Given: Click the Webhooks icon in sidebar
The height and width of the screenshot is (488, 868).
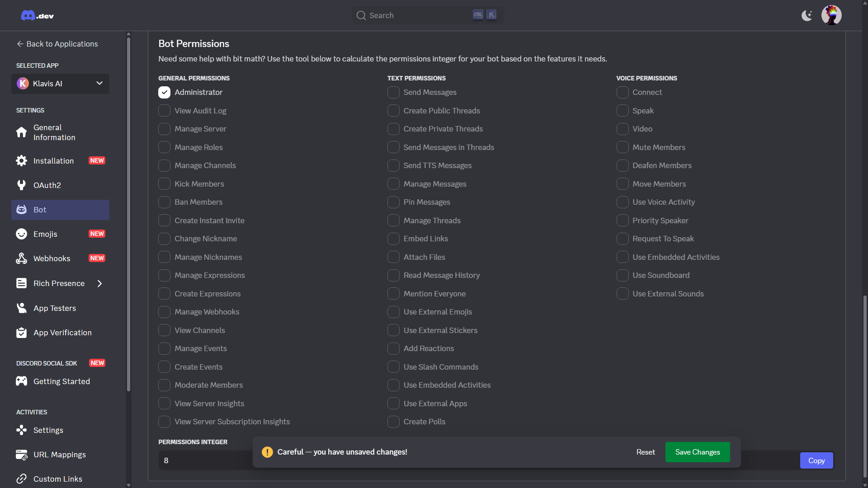Looking at the screenshot, I should point(21,258).
